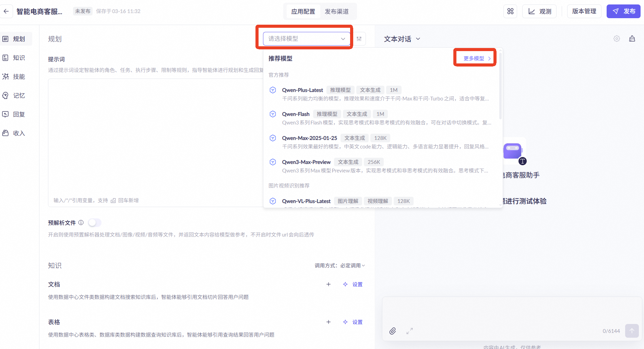644x349 pixels.
Task: Switch to the 发布渠道 tab
Action: (337, 11)
